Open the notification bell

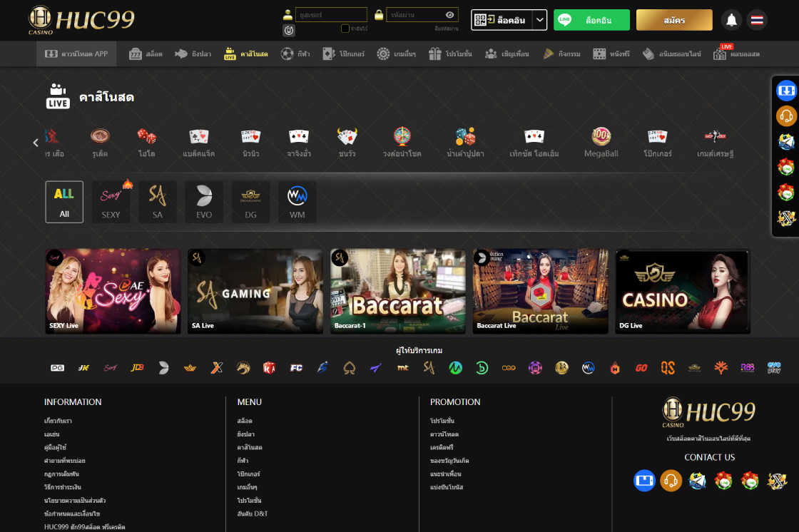pyautogui.click(x=731, y=21)
